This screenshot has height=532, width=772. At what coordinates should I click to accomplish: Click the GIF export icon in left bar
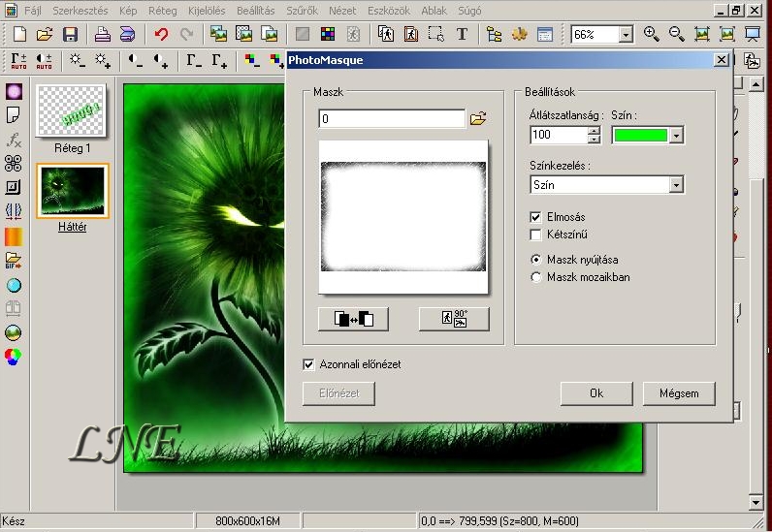point(14,261)
